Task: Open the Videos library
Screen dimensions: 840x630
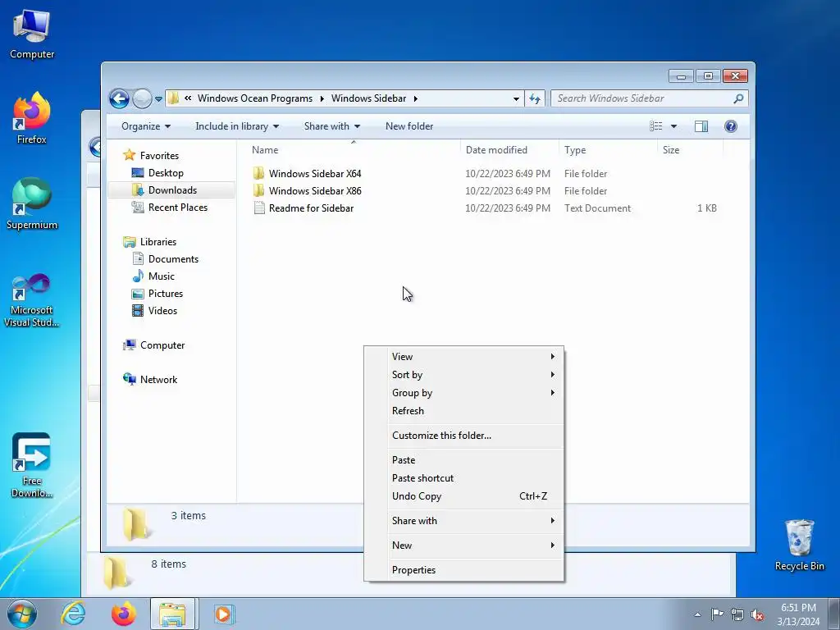Action: tap(162, 311)
